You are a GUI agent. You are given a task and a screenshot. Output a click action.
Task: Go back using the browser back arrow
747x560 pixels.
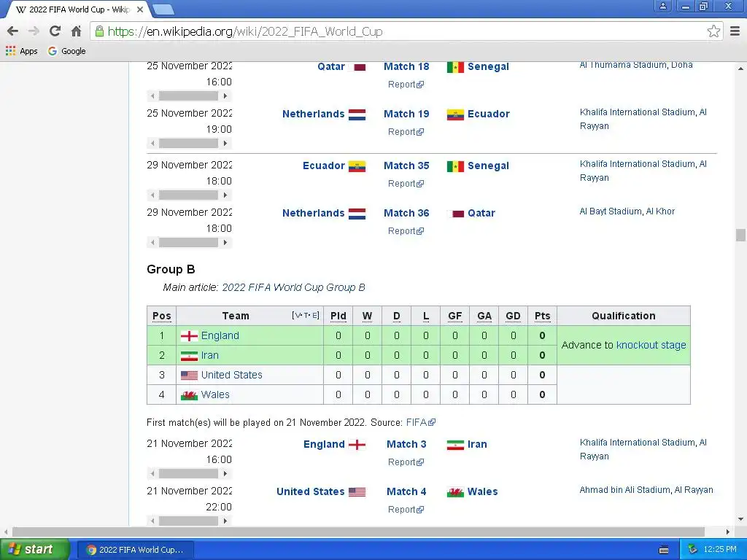point(13,31)
